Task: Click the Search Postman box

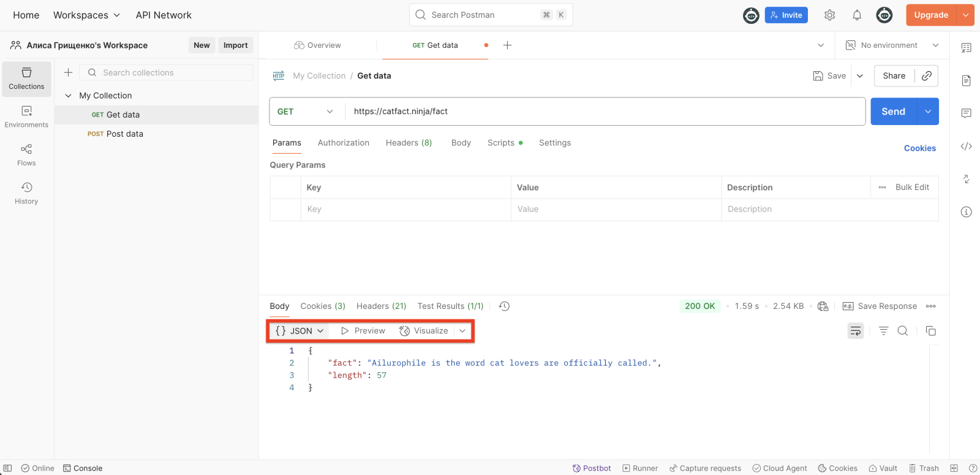Action: coord(491,15)
